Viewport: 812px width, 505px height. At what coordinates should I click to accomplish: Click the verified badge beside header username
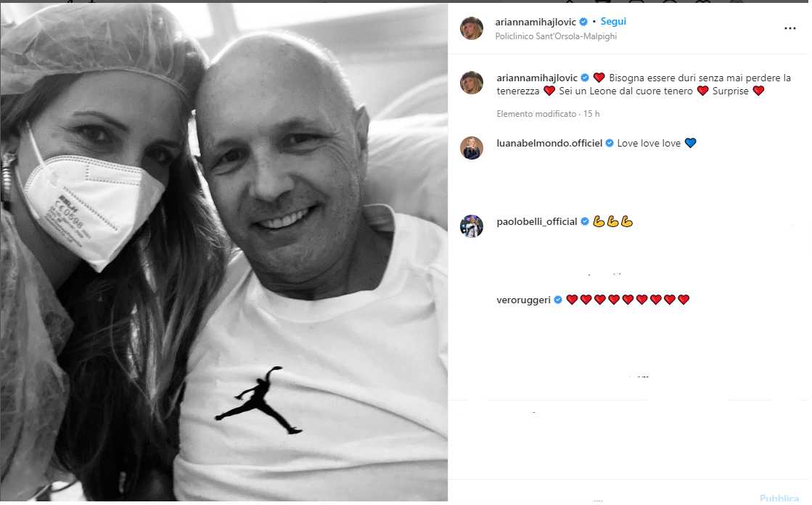click(x=583, y=22)
